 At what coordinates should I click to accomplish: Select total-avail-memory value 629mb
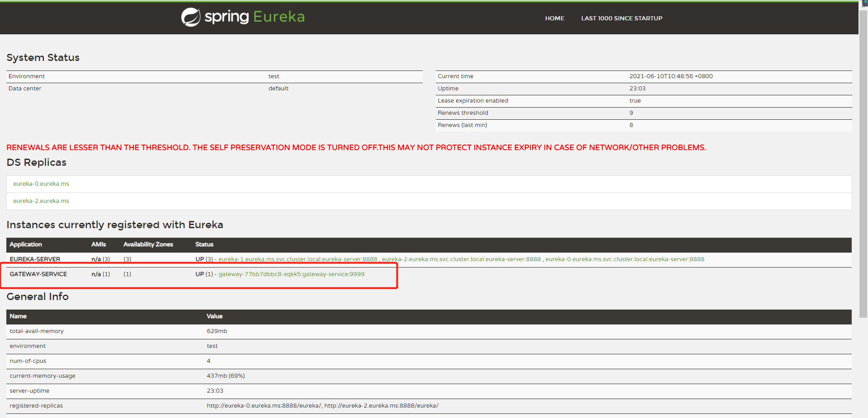(217, 331)
